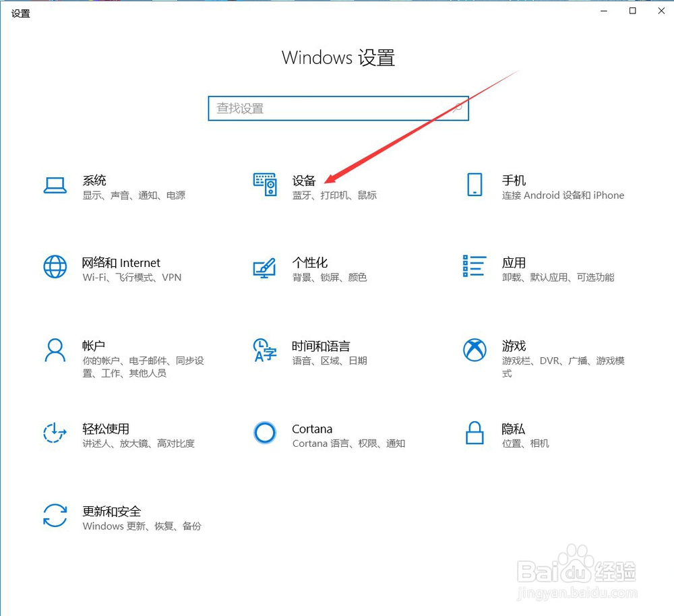Maximize the 设置 window
The image size is (674, 616).
[633, 11]
